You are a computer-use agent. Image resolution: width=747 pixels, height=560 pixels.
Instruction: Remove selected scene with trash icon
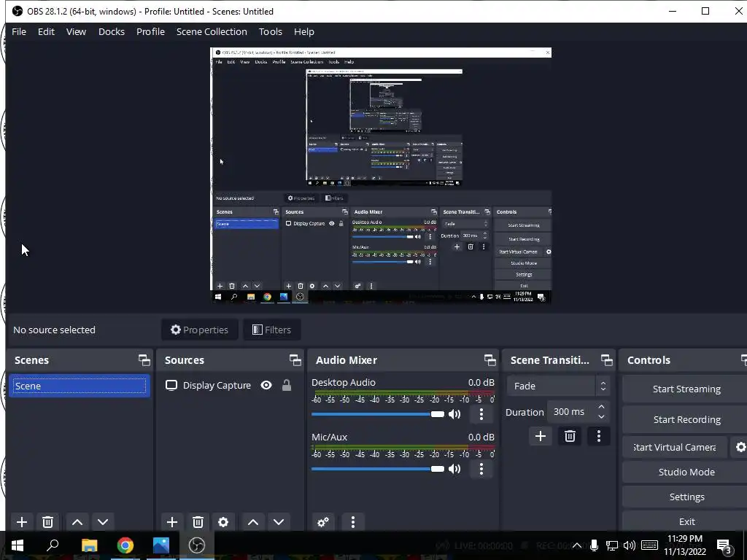pyautogui.click(x=47, y=522)
